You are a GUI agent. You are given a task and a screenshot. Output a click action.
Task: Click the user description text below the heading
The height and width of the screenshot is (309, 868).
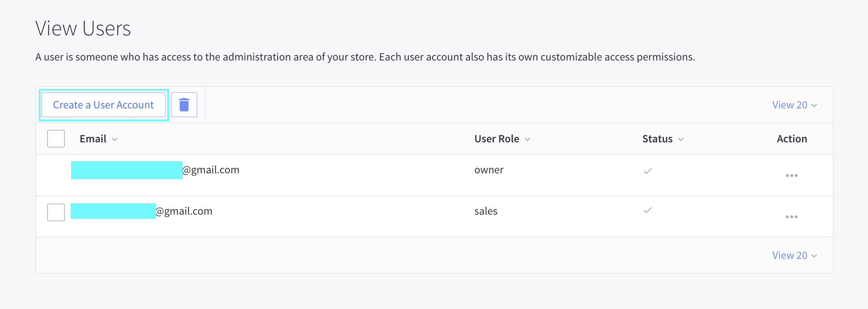tap(365, 57)
